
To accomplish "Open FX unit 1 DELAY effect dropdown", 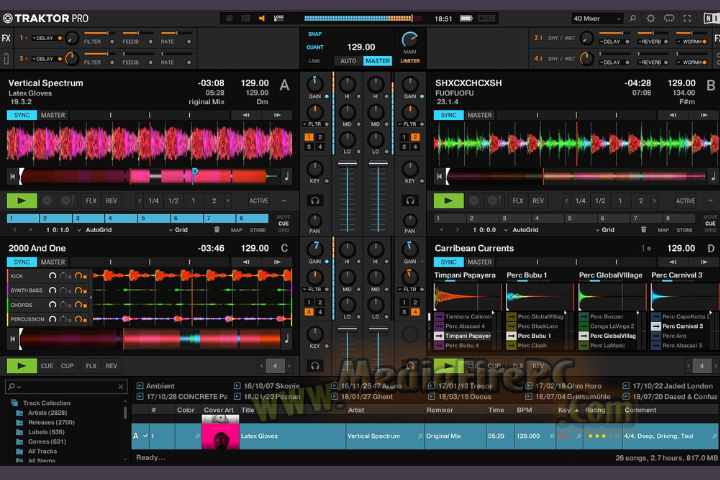I will [x=44, y=38].
